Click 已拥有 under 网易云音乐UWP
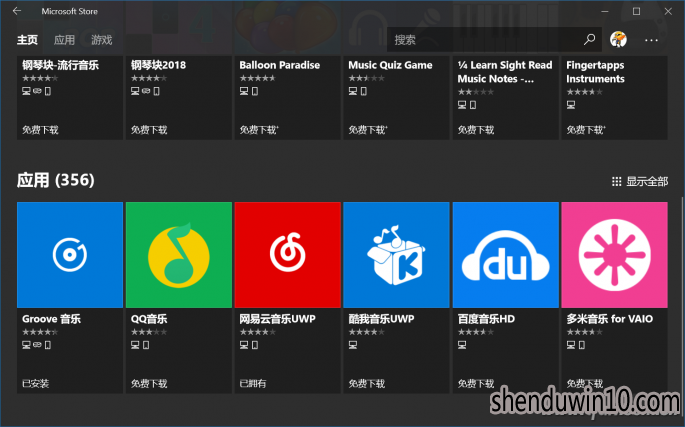 (x=253, y=384)
